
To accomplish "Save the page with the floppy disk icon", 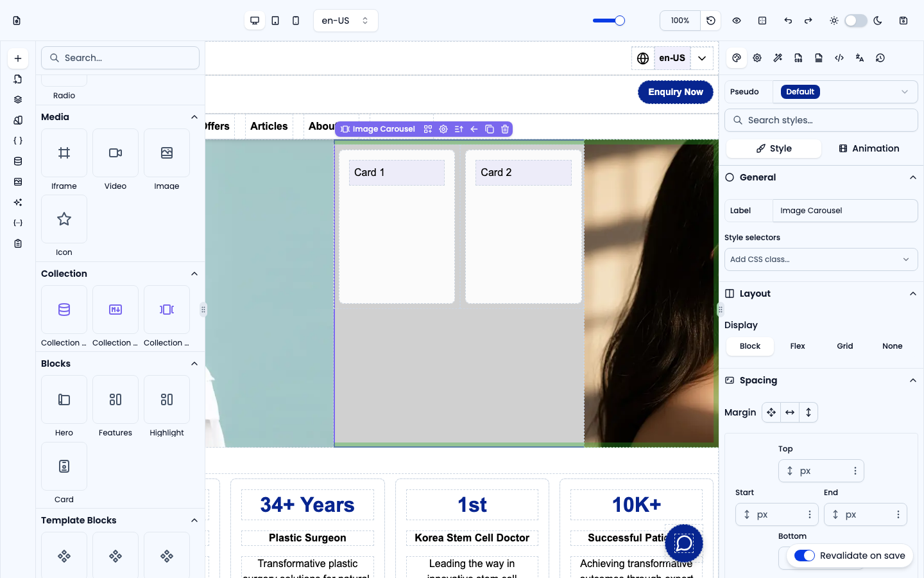I will (x=903, y=21).
